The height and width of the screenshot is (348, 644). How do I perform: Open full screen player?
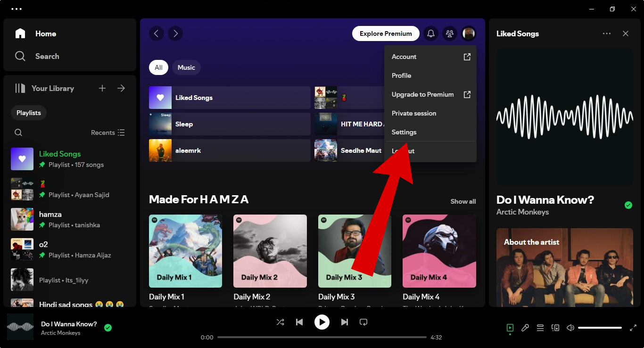(633, 328)
